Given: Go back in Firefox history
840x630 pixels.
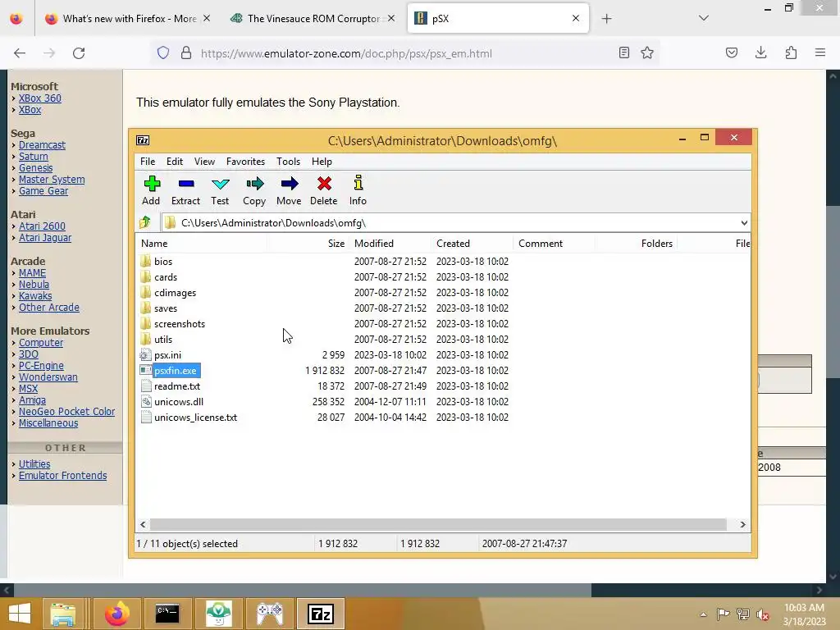Looking at the screenshot, I should point(20,53).
